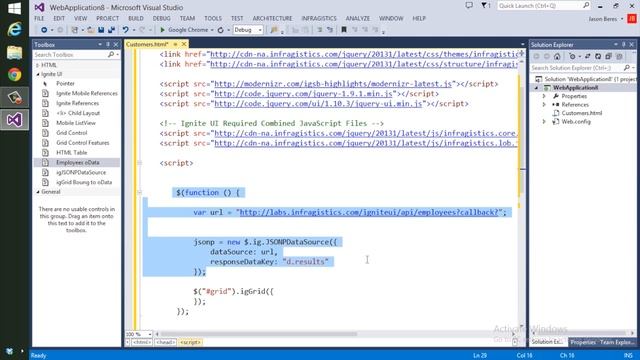Viewport: 640px width, 360px height.
Task: Collapse the General toolbox group
Action: (38, 192)
